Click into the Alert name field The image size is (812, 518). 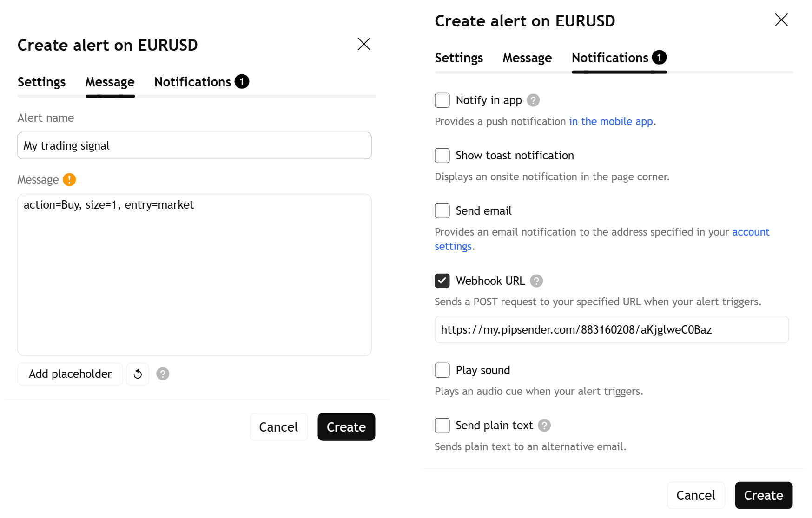tap(194, 146)
